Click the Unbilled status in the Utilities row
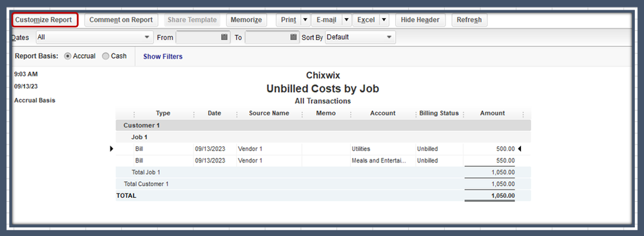 [x=427, y=149]
